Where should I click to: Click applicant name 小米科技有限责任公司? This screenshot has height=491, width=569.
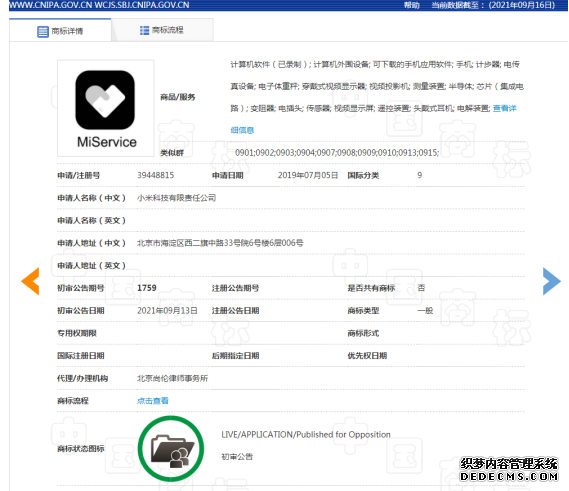[176, 198]
